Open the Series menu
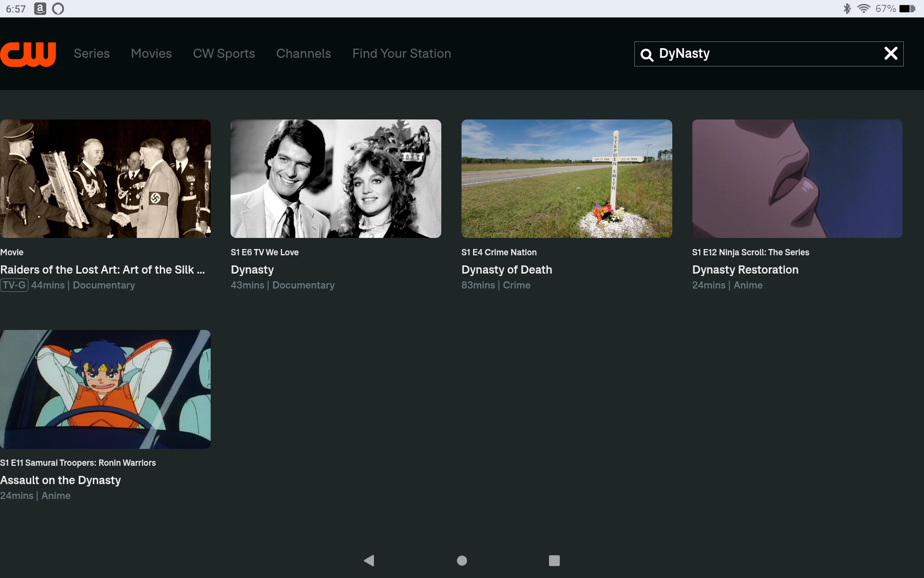Image resolution: width=924 pixels, height=578 pixels. 91,53
